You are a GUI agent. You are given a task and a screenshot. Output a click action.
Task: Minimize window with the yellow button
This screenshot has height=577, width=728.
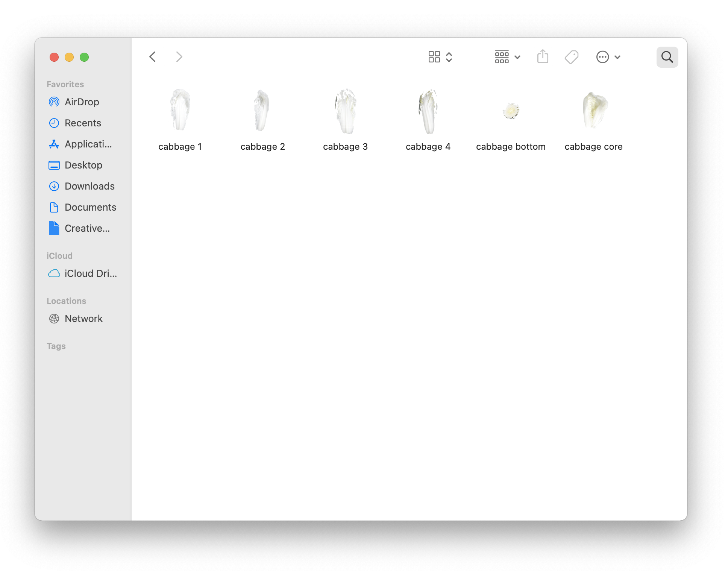click(69, 57)
